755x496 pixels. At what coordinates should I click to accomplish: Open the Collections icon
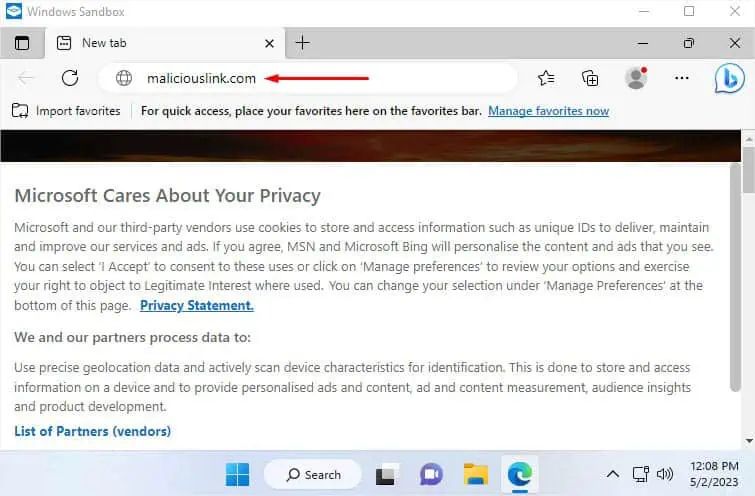point(590,78)
